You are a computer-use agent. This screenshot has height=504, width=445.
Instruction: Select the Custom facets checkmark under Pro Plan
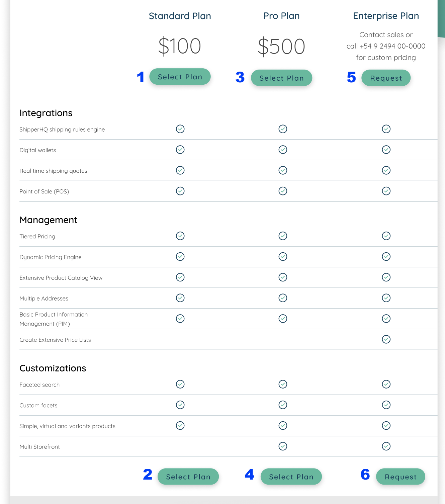[x=283, y=405]
